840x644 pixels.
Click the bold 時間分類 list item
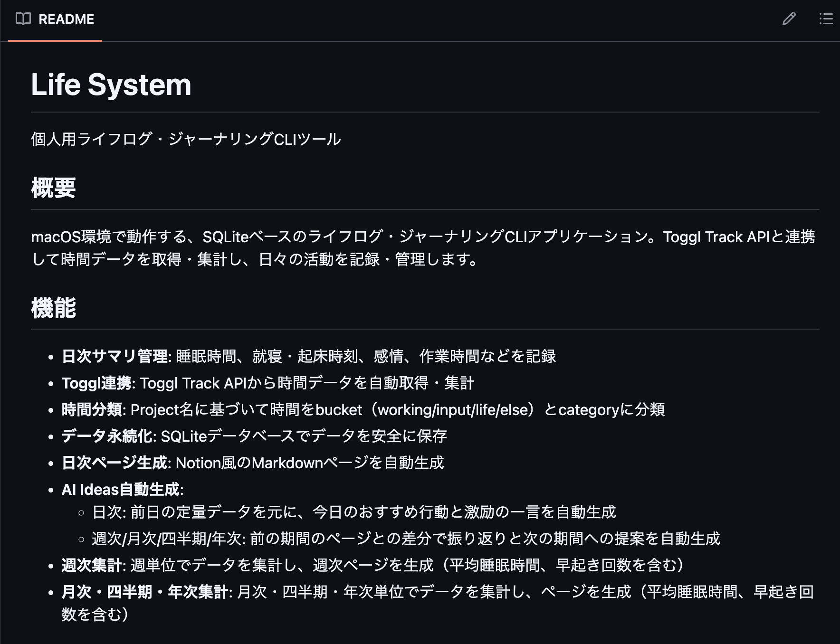point(92,409)
